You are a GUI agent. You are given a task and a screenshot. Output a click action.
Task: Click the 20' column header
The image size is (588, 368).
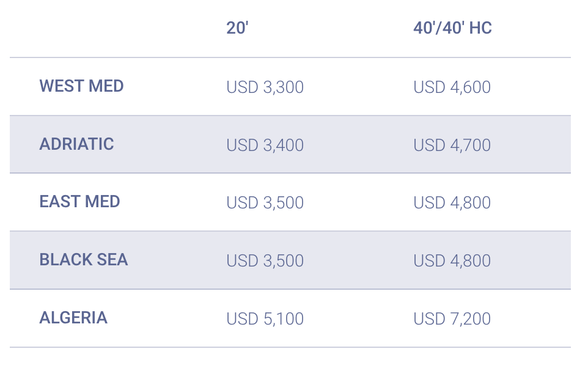[237, 28]
